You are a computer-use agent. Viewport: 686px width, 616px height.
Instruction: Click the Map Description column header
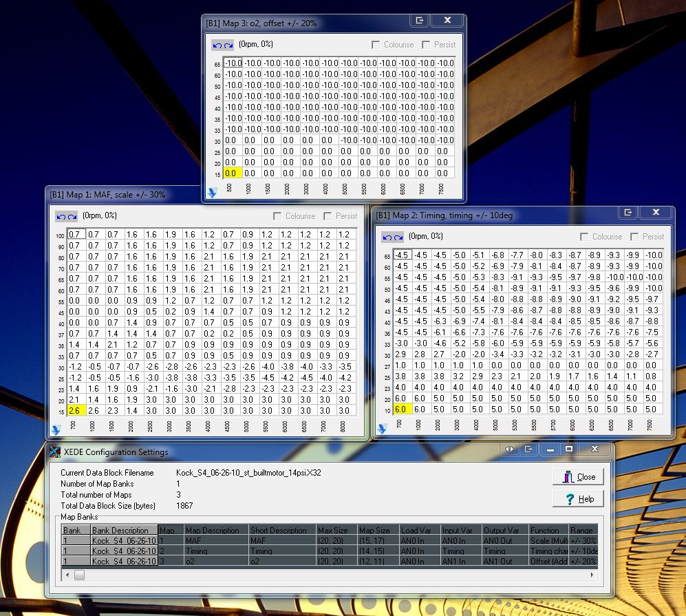click(216, 530)
